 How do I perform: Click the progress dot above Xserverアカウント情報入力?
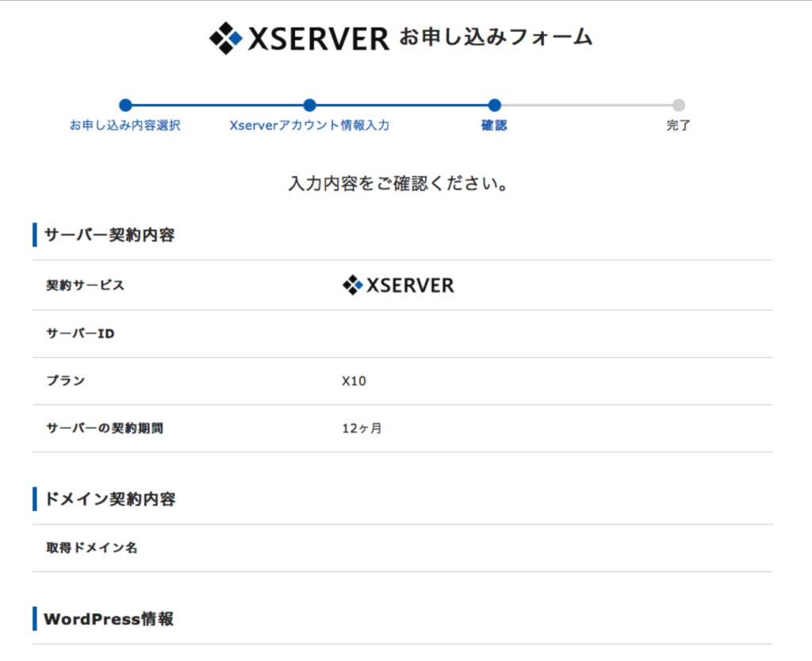310,106
